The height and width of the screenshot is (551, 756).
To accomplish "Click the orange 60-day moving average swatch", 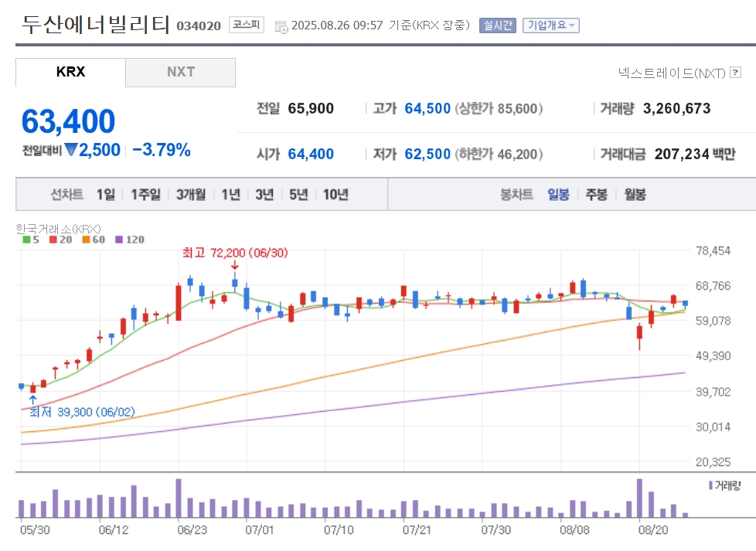I will [86, 240].
